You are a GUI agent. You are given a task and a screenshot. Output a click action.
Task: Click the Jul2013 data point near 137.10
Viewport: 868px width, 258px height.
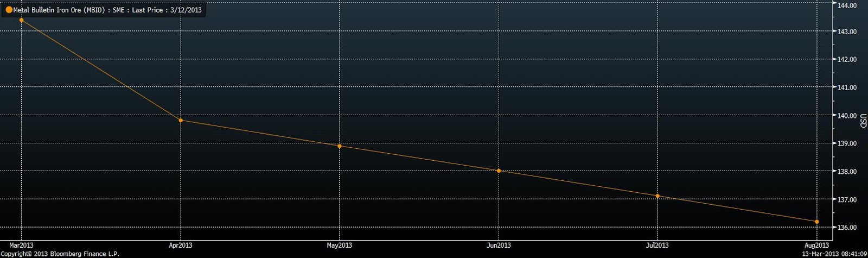coord(658,196)
